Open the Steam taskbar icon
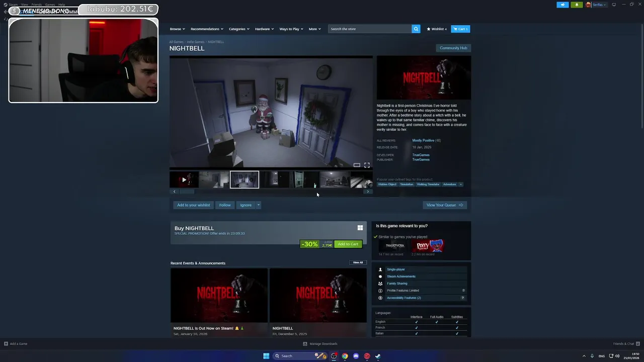 click(x=378, y=356)
